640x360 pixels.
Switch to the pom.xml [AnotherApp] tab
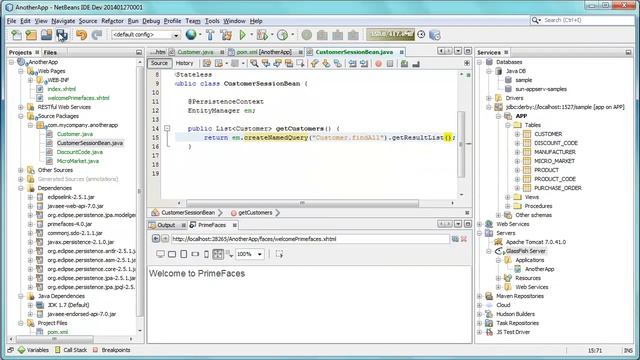265,52
